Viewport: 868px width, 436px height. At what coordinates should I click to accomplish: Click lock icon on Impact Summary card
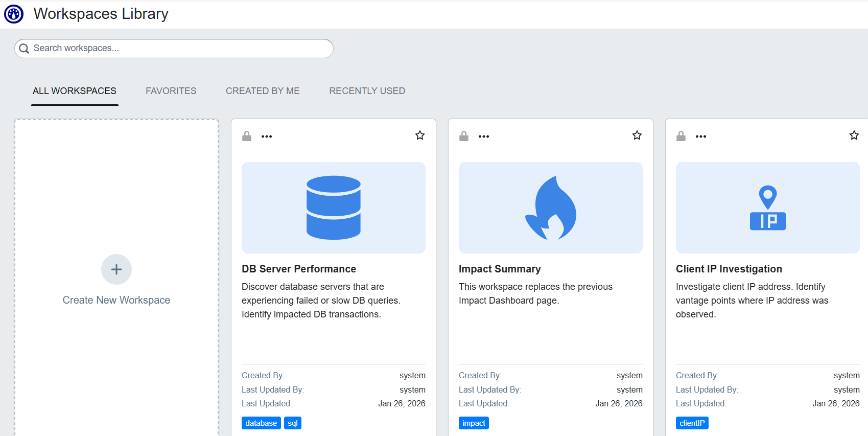point(464,136)
